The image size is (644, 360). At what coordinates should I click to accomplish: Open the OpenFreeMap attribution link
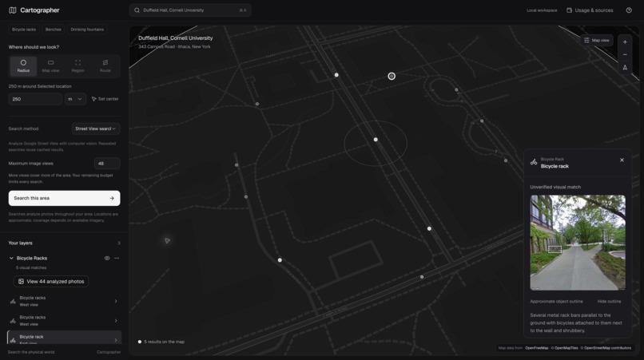point(536,348)
